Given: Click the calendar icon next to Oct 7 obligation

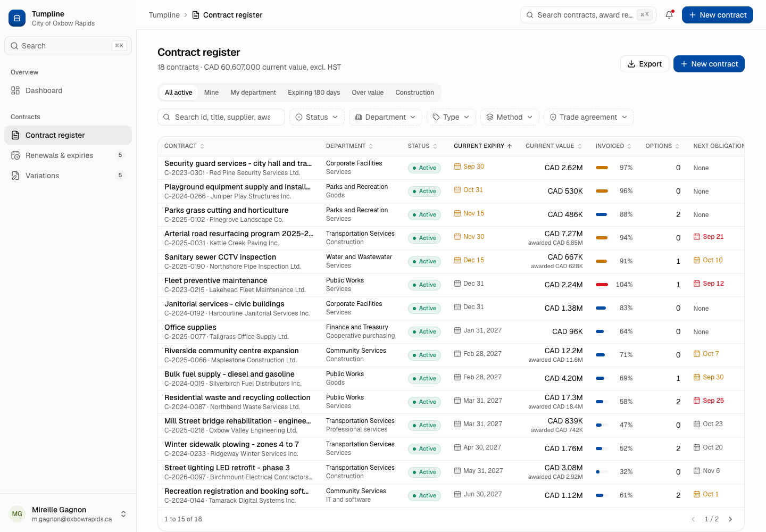Looking at the screenshot, I should (697, 354).
